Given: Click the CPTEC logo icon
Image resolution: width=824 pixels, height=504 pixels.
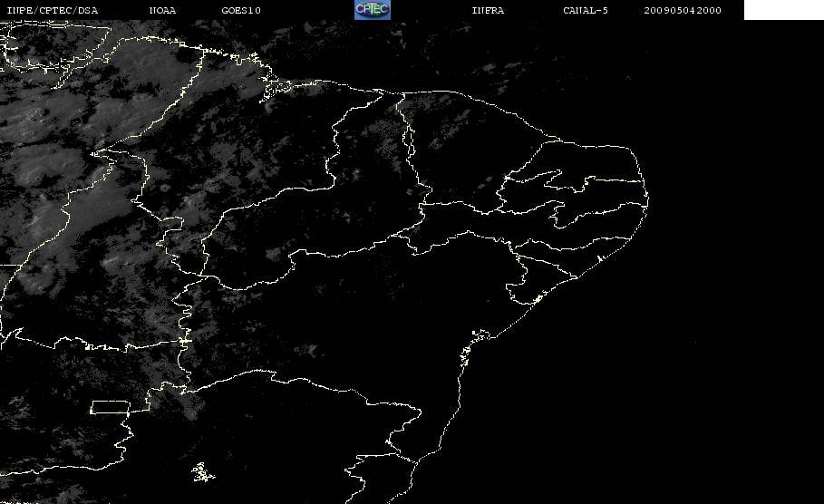Looking at the screenshot, I should pos(372,9).
